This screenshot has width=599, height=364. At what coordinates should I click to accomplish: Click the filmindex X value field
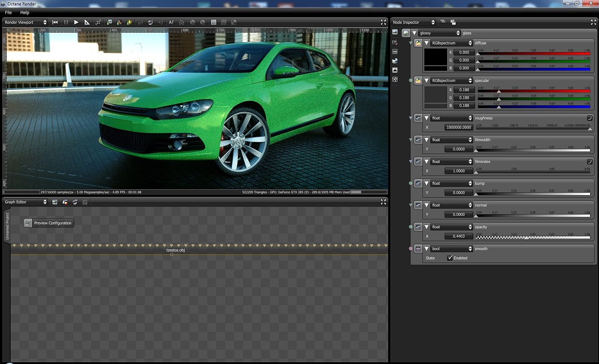point(459,171)
